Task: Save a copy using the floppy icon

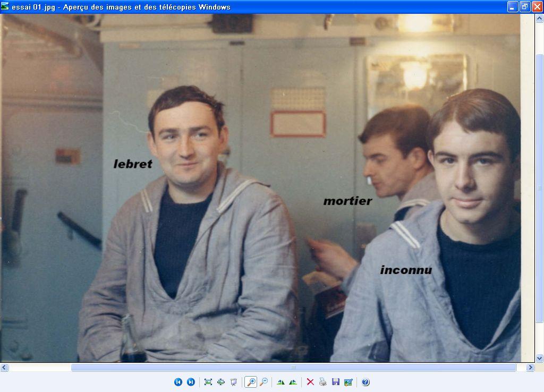Action: (x=335, y=382)
